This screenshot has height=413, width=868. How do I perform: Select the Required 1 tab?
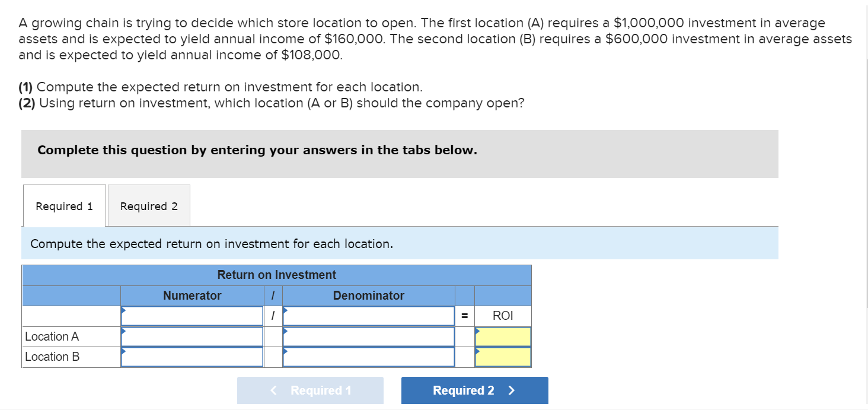(x=63, y=205)
